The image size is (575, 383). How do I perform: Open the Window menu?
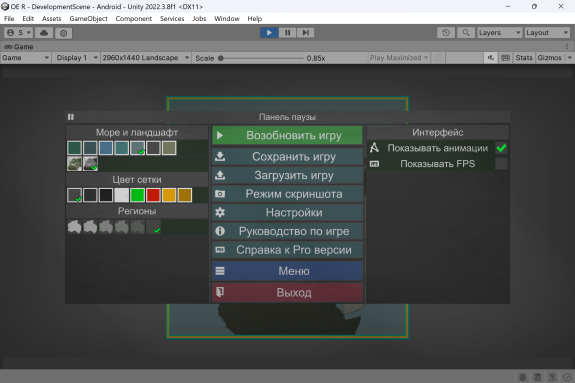pyautogui.click(x=227, y=18)
